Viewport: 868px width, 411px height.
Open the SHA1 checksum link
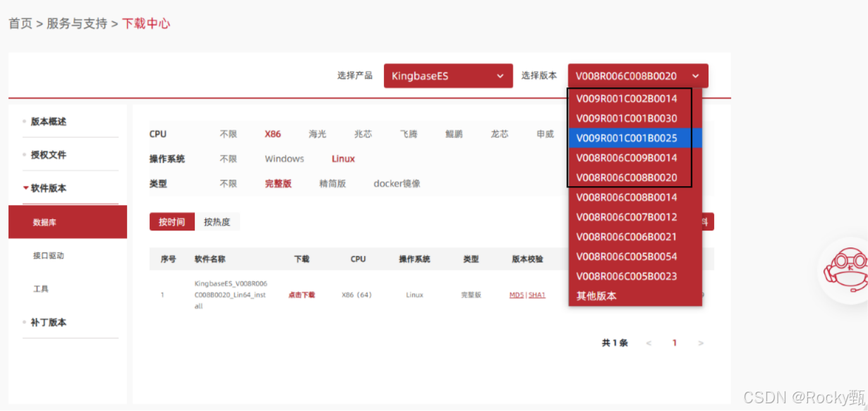537,295
